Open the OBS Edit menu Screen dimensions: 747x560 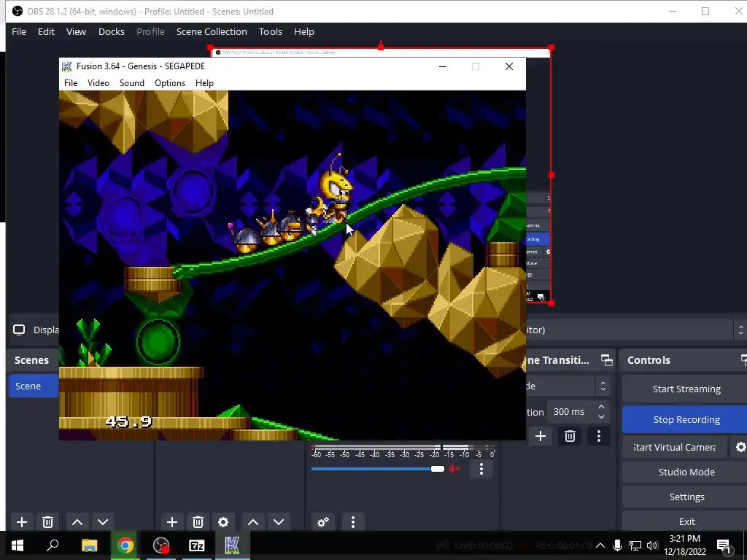coord(46,32)
